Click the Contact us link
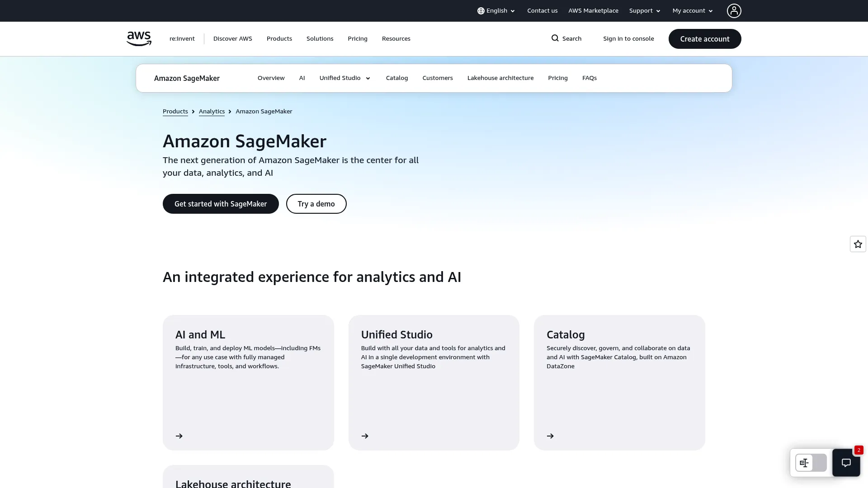Viewport: 868px width, 488px height. (542, 11)
